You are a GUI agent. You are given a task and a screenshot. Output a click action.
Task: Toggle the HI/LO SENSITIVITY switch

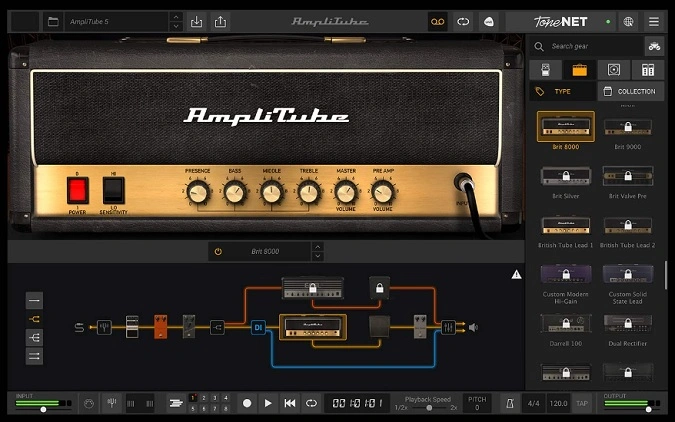[x=114, y=190]
